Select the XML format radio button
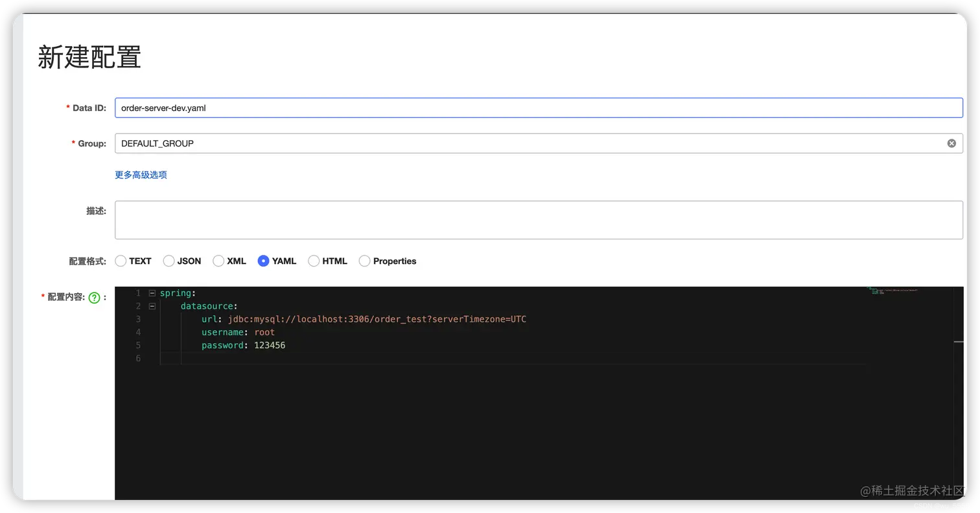This screenshot has width=980, height=513. tap(218, 261)
